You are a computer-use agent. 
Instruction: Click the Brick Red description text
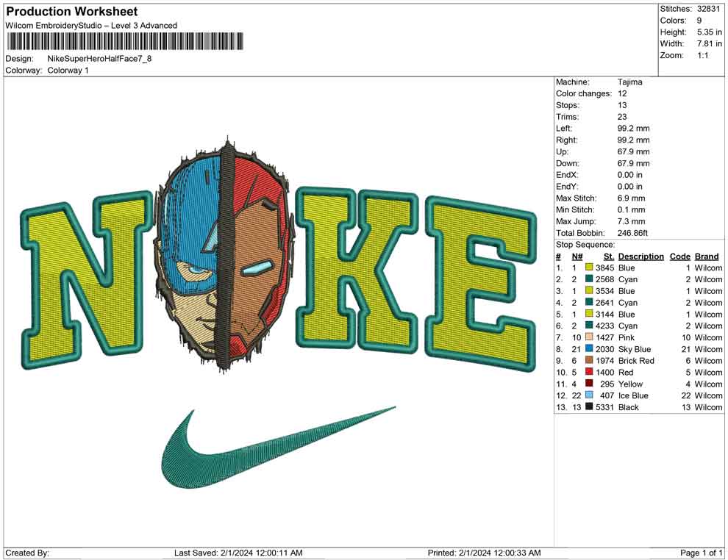(636, 361)
